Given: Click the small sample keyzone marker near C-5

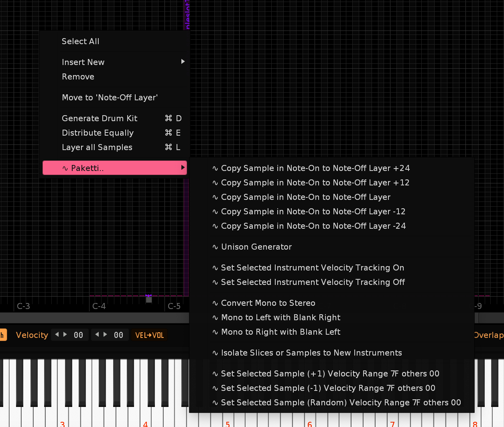Looking at the screenshot, I should coord(149,299).
